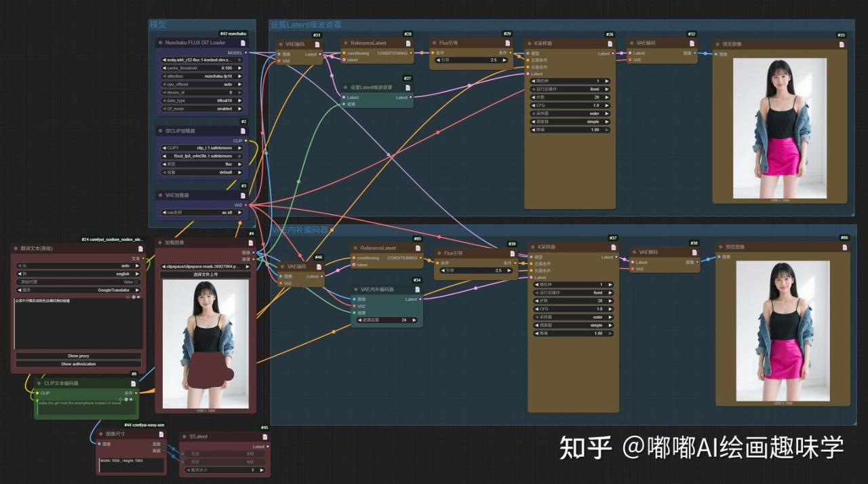Collapse K采样器 node #26 via its title dot
Screen dimensions: 868x484
(x=530, y=43)
